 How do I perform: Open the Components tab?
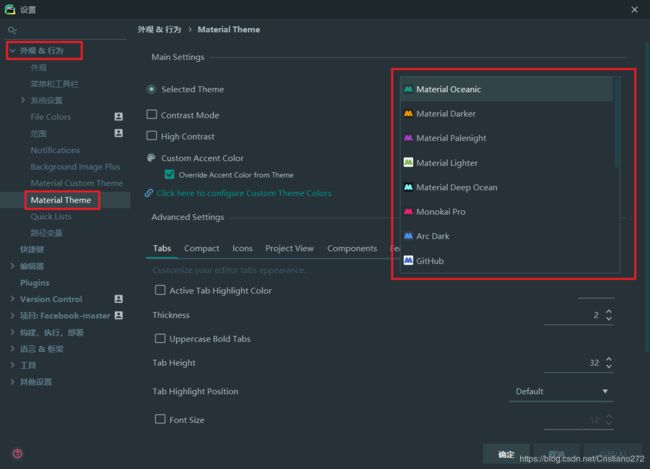[x=352, y=248]
